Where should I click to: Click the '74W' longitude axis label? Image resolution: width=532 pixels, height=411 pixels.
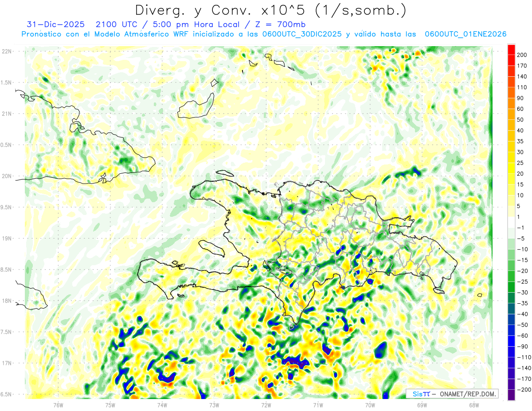(162, 405)
